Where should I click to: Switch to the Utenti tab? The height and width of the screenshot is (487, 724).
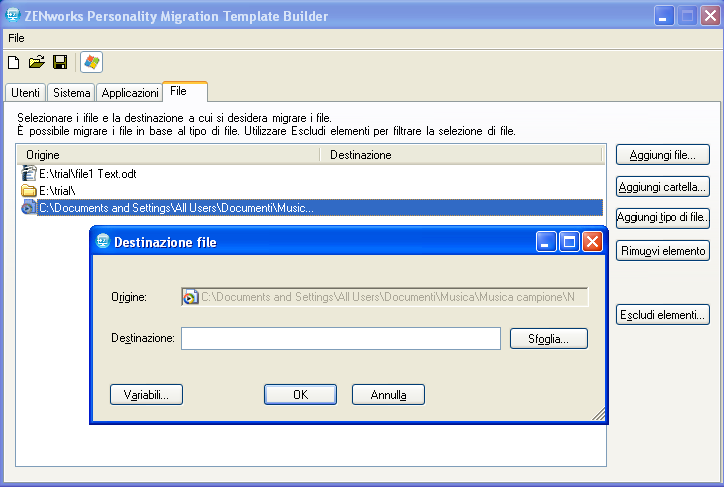(25, 93)
